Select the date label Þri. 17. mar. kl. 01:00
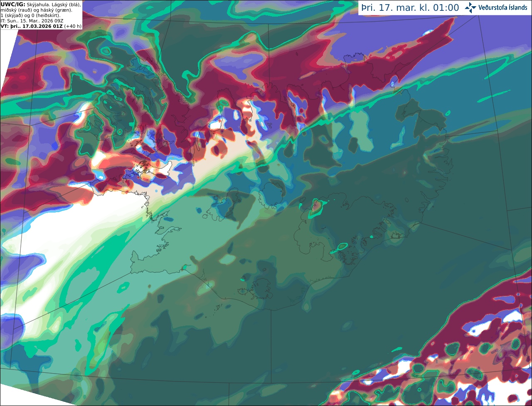Image resolution: width=532 pixels, height=406 pixels. click(410, 8)
